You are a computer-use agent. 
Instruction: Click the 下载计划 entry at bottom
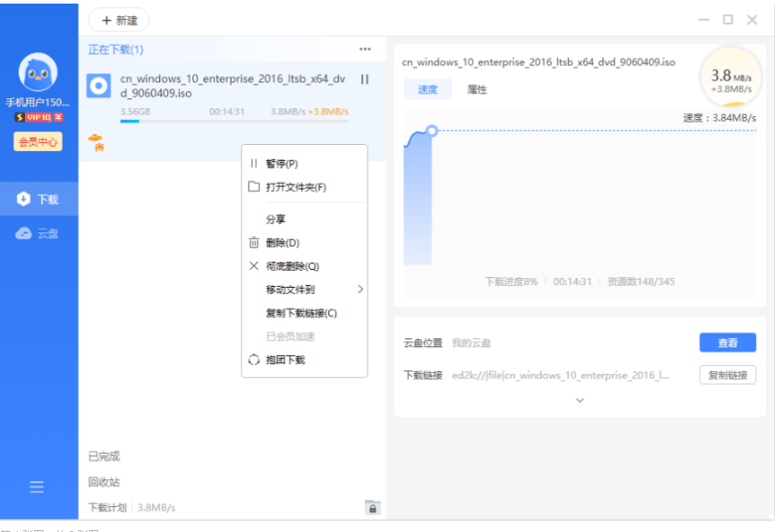coord(107,508)
